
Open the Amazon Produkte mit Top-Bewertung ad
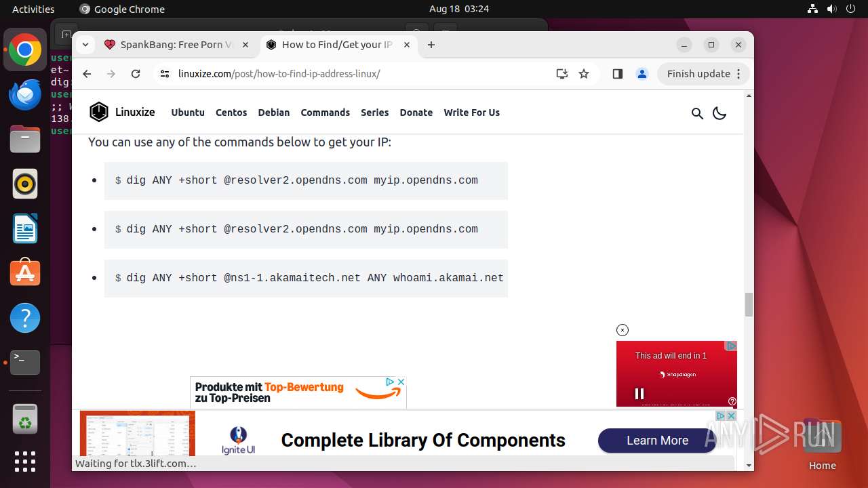point(298,392)
